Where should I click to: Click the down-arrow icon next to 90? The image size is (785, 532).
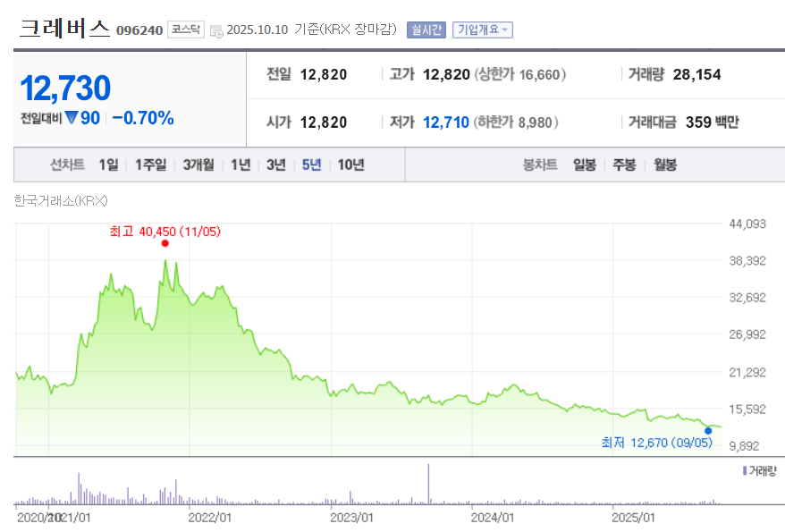tap(72, 118)
